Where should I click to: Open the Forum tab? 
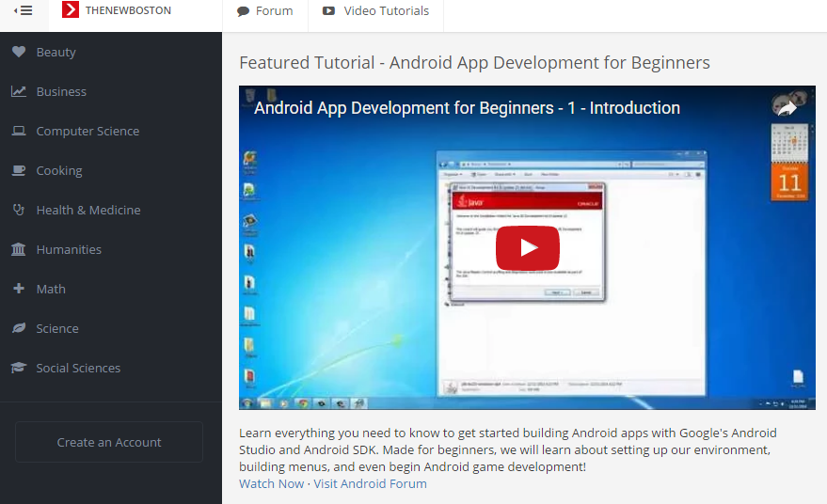tap(264, 11)
